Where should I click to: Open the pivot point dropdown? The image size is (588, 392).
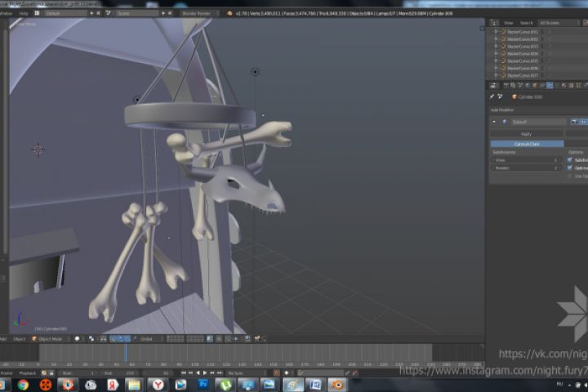coord(91,339)
